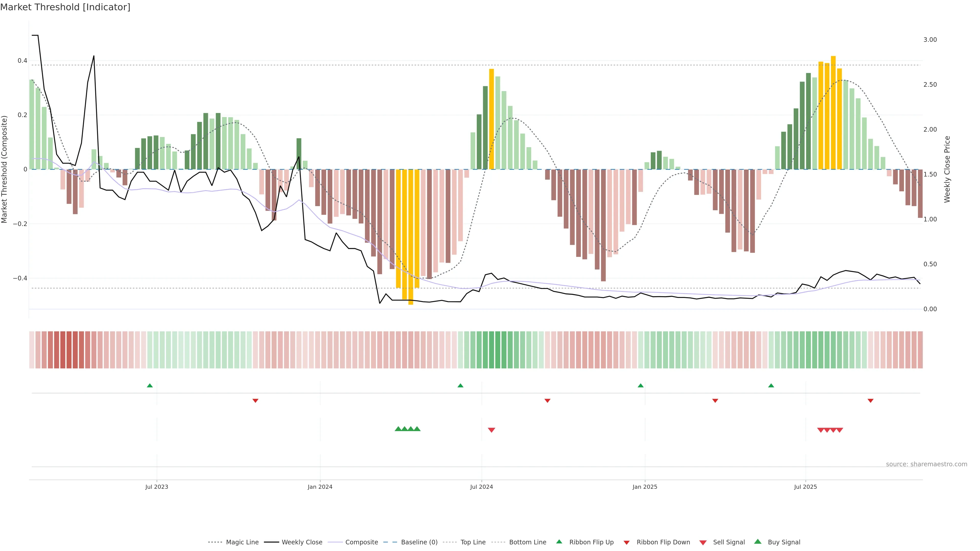Click the single sell signal near Jul 2024

click(492, 430)
